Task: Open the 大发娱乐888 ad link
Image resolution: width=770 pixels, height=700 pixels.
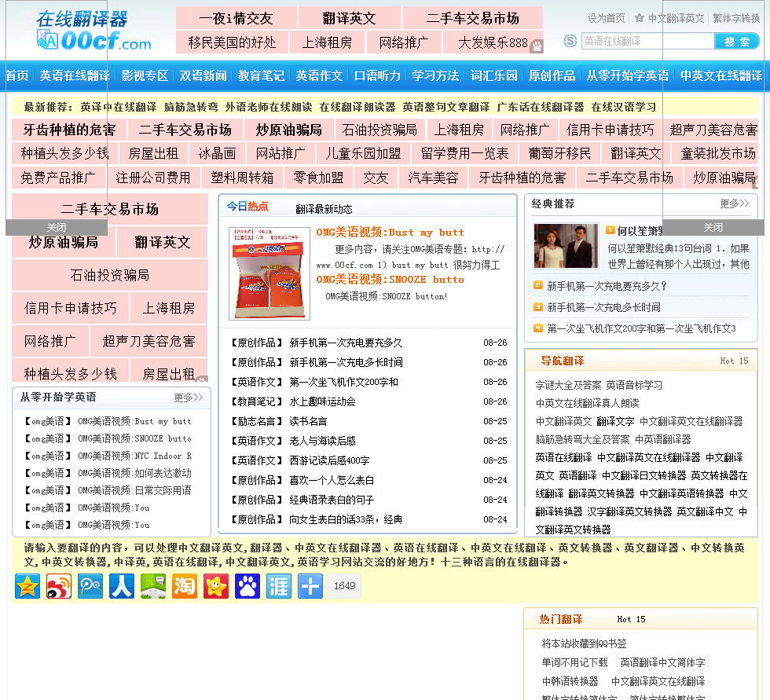Action: point(493,42)
